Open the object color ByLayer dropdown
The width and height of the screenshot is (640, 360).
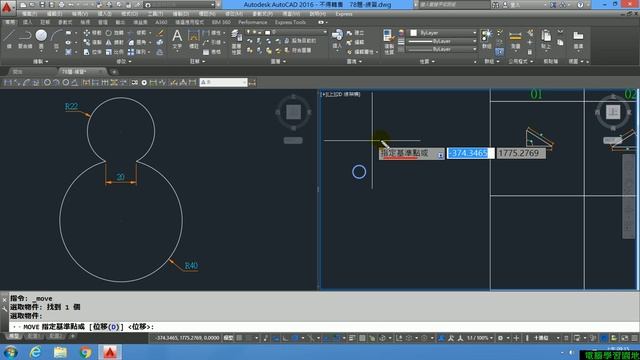click(474, 33)
